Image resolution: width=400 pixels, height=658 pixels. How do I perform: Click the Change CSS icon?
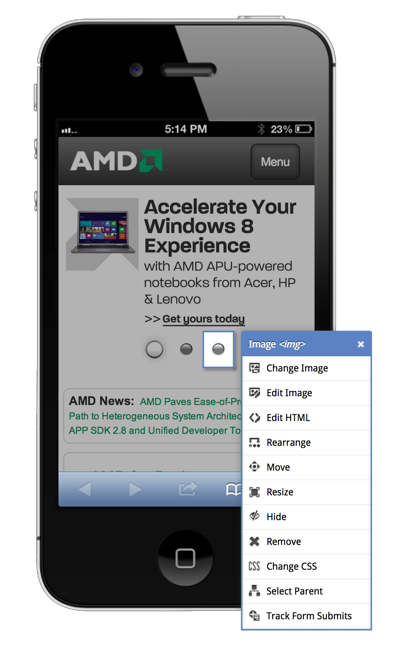tap(254, 566)
